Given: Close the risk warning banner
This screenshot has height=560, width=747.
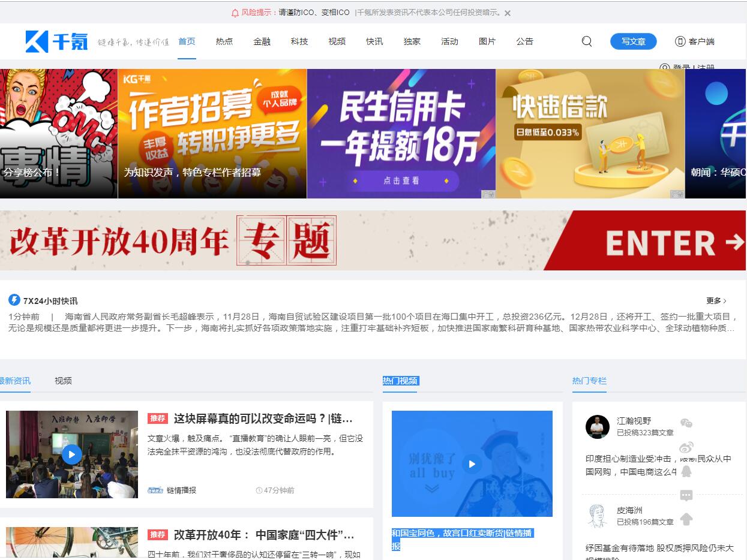Looking at the screenshot, I should (508, 13).
